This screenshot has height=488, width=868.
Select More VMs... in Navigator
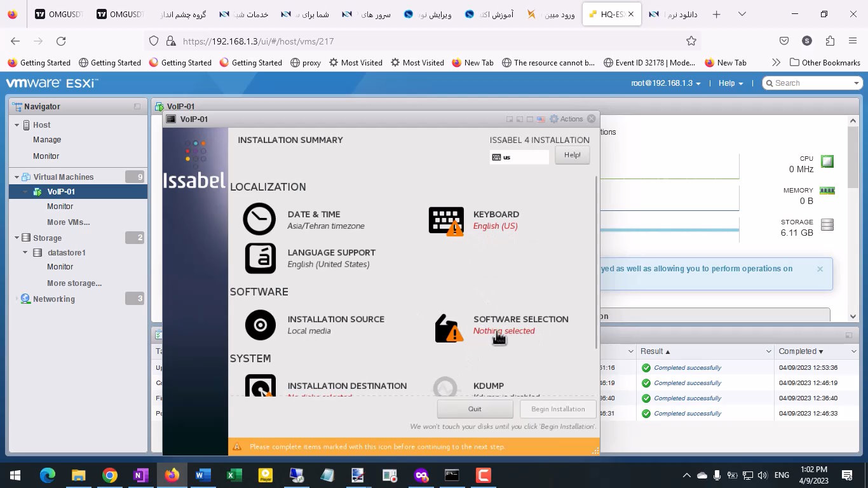pos(68,222)
